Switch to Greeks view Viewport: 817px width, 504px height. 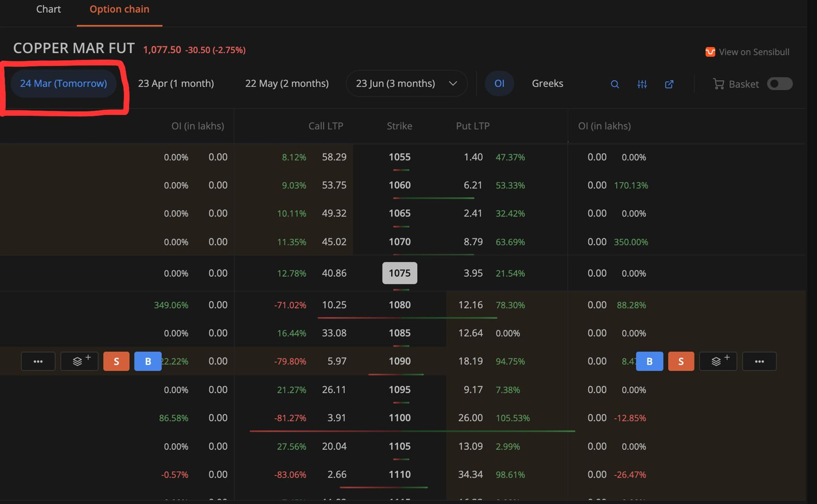click(x=547, y=83)
